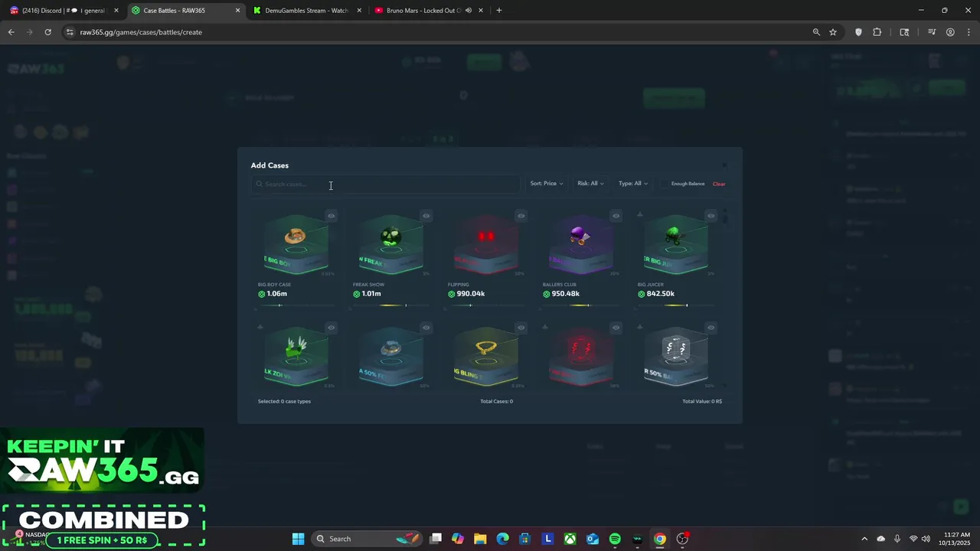Click the Flipping price 990.04k
Image resolution: width=980 pixels, height=551 pixels.
[x=471, y=294]
